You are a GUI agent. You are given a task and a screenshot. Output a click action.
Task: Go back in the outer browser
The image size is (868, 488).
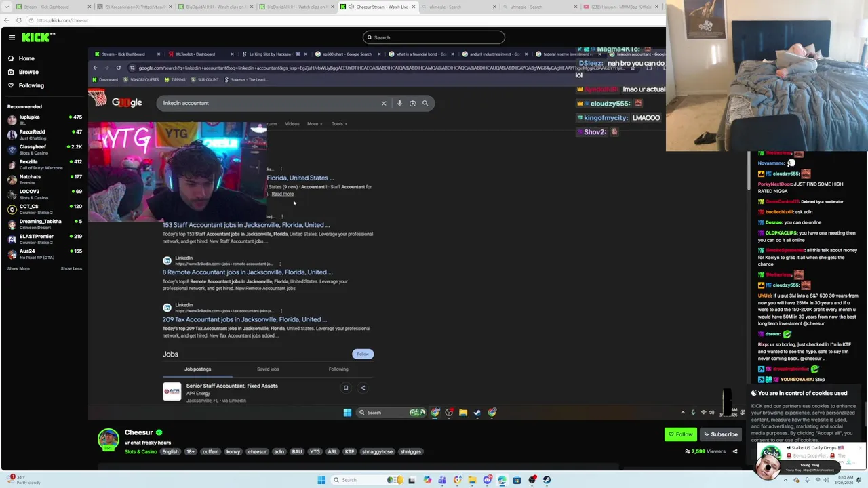click(7, 20)
